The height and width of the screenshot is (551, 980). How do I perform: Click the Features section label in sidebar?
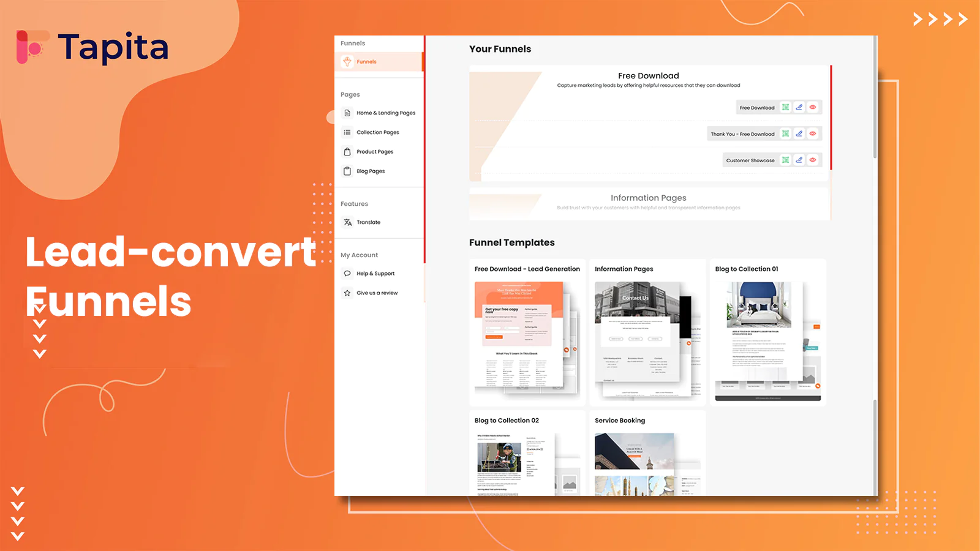click(x=354, y=204)
